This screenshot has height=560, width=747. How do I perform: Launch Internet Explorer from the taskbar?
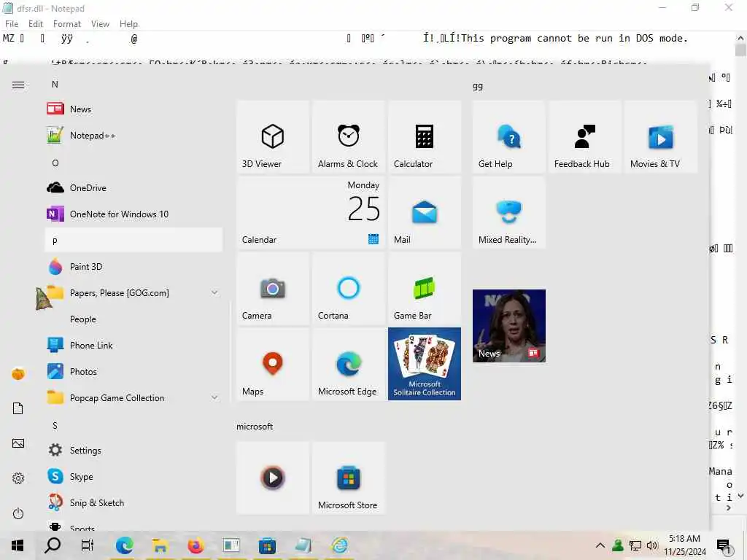pos(340,545)
